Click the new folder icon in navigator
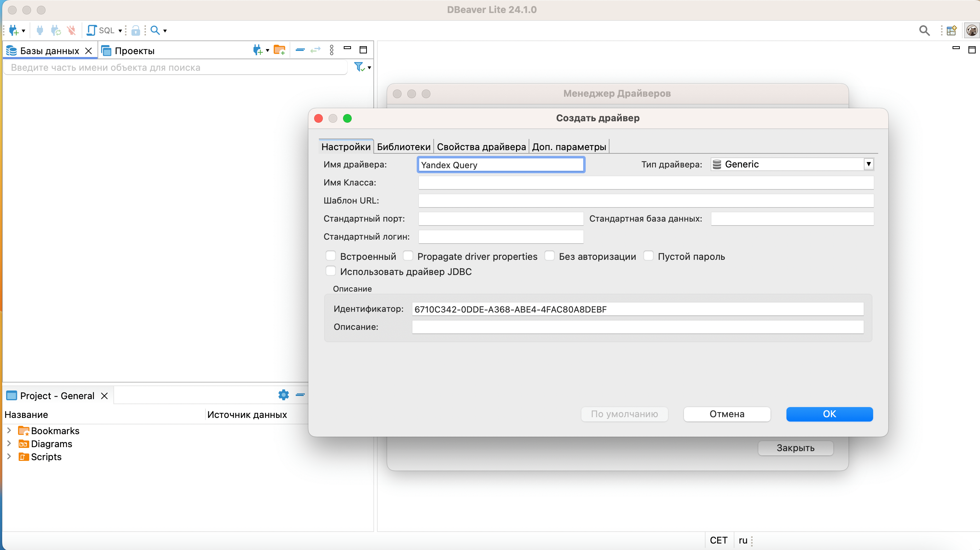The image size is (980, 550). click(279, 50)
